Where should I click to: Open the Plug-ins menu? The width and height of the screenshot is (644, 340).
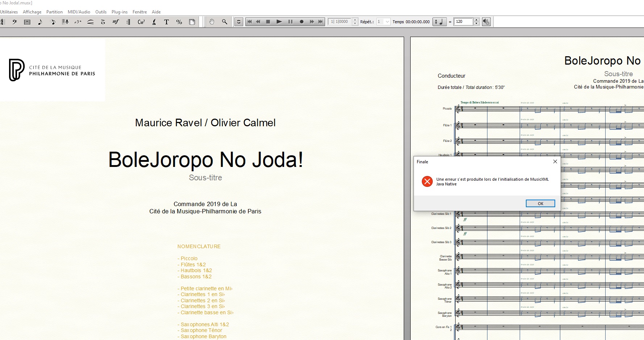[x=119, y=12]
